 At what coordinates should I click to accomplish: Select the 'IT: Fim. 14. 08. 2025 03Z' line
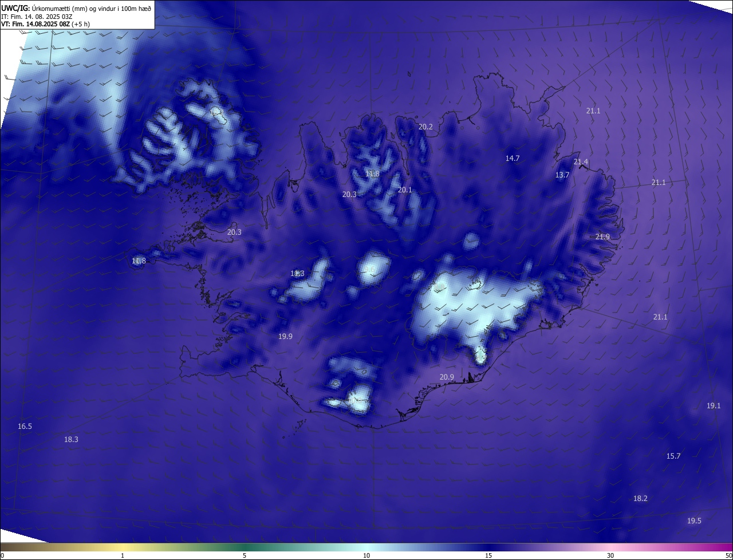point(37,16)
